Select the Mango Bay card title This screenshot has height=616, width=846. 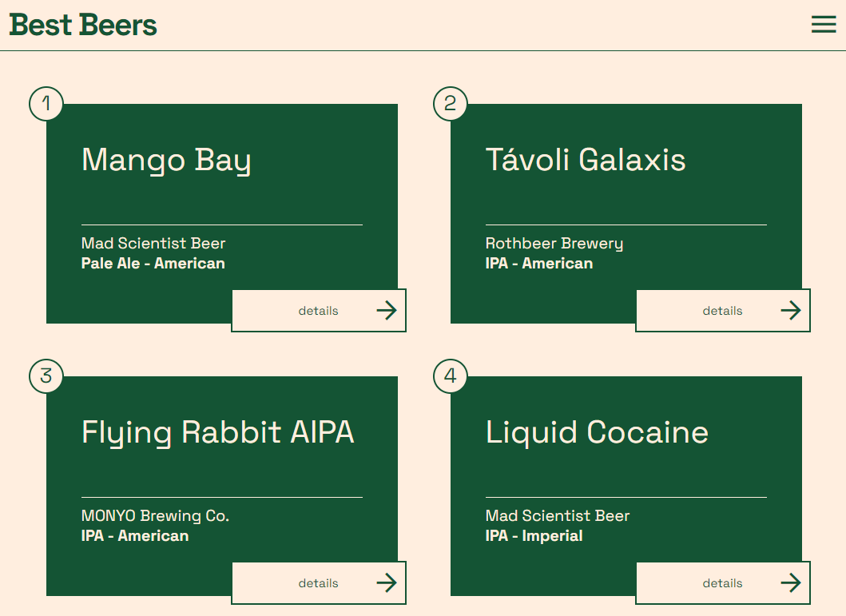[165, 160]
